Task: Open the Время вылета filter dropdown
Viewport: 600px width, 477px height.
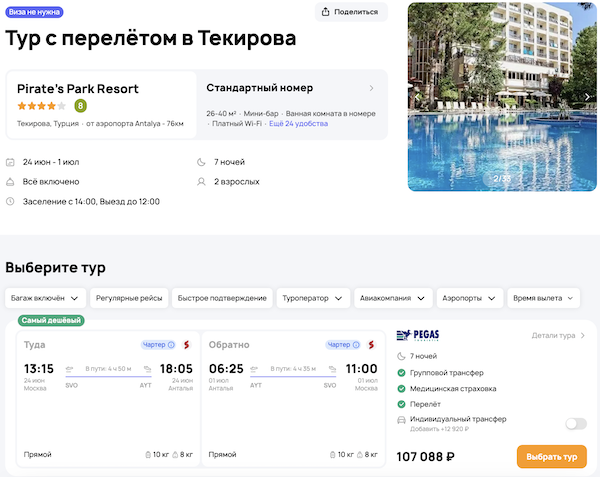Action: 543,298
